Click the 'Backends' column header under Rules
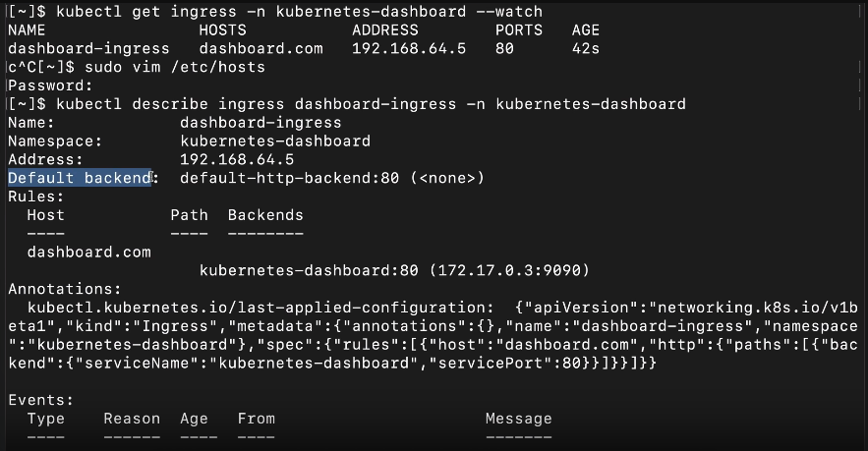The image size is (868, 451). (265, 215)
